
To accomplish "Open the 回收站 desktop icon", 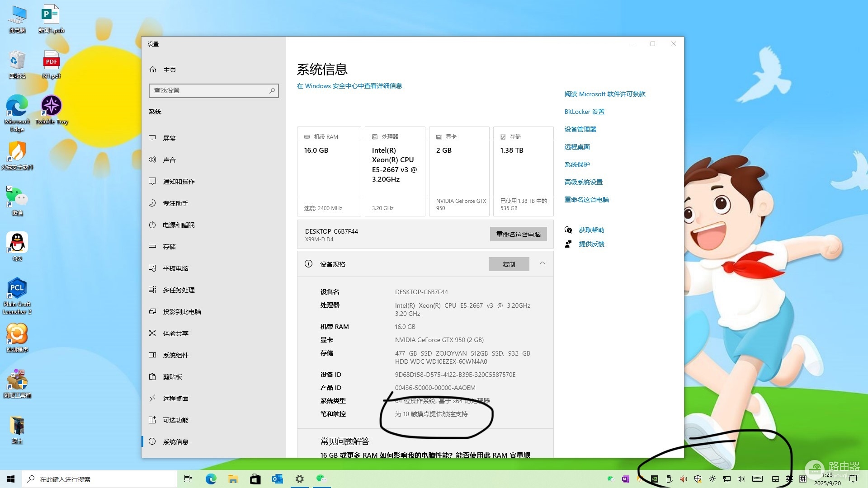I will click(17, 65).
